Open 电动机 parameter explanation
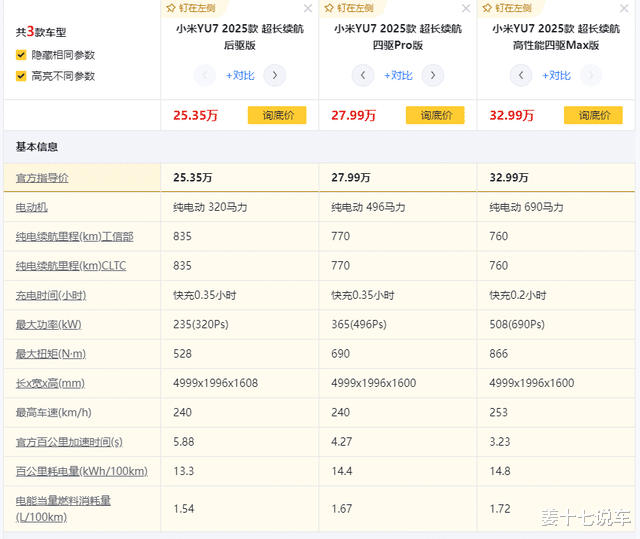Screen dimensions: 640x539 31,207
